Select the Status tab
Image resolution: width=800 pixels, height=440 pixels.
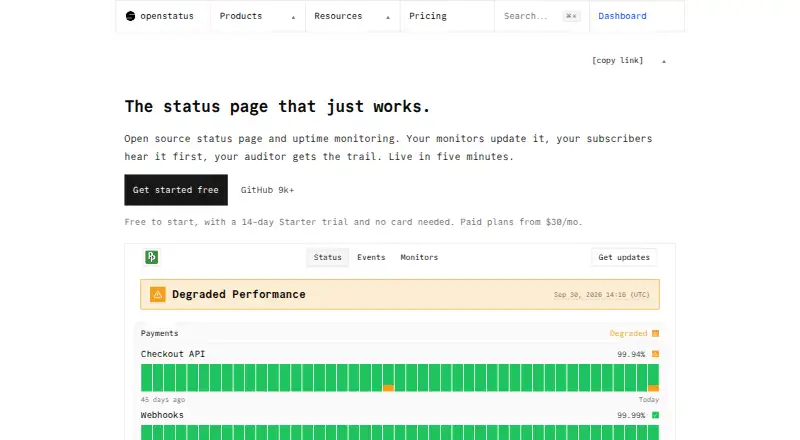pyautogui.click(x=328, y=257)
